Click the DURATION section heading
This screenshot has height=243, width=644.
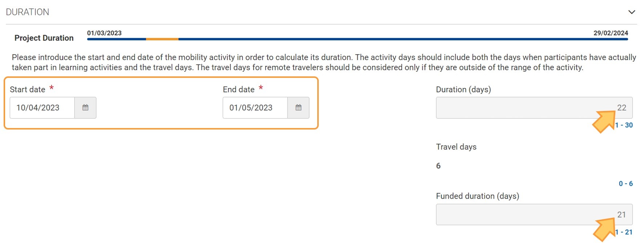coord(28,12)
